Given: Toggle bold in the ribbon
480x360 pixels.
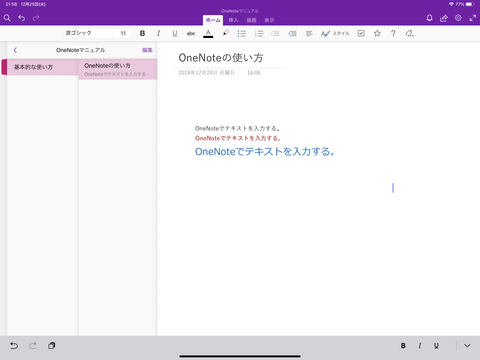Looking at the screenshot, I should pos(142,33).
